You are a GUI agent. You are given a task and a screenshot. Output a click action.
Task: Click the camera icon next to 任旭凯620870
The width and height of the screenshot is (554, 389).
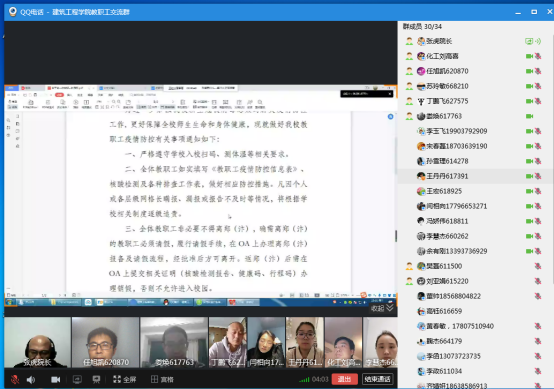click(x=529, y=71)
